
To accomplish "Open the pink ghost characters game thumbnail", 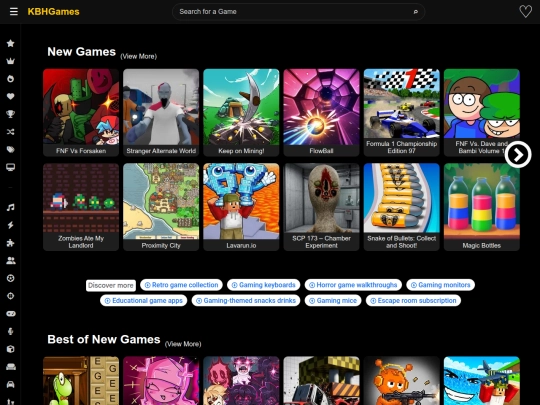I will click(x=241, y=381).
